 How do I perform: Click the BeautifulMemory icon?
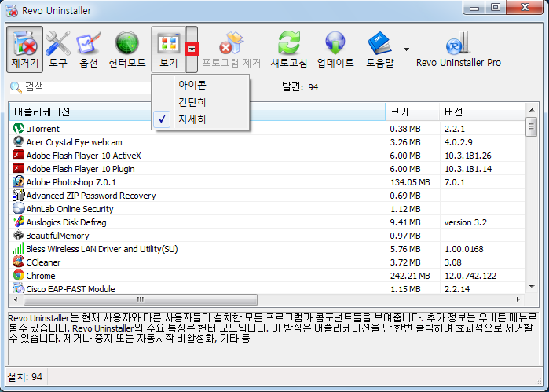point(18,235)
